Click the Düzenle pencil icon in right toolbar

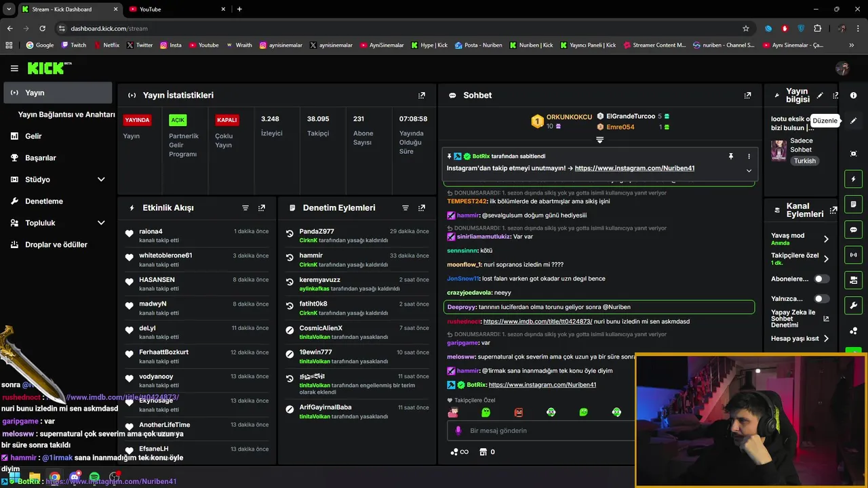(854, 121)
